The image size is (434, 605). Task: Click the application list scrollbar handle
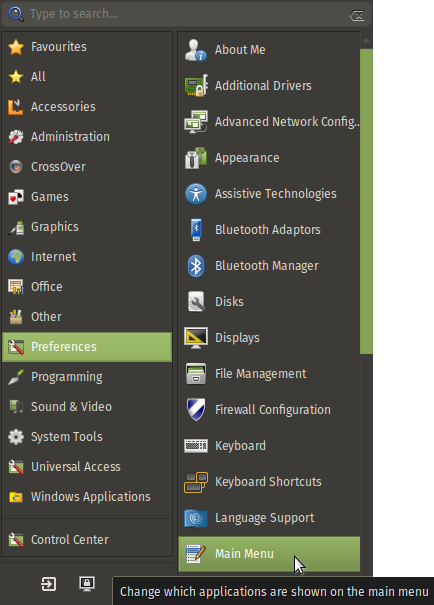366,201
